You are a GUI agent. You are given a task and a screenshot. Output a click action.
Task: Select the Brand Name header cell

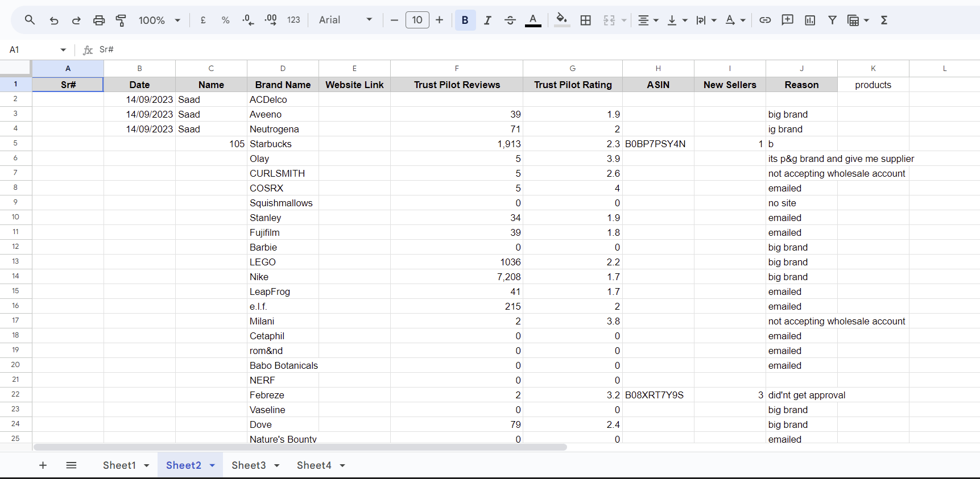pos(283,85)
